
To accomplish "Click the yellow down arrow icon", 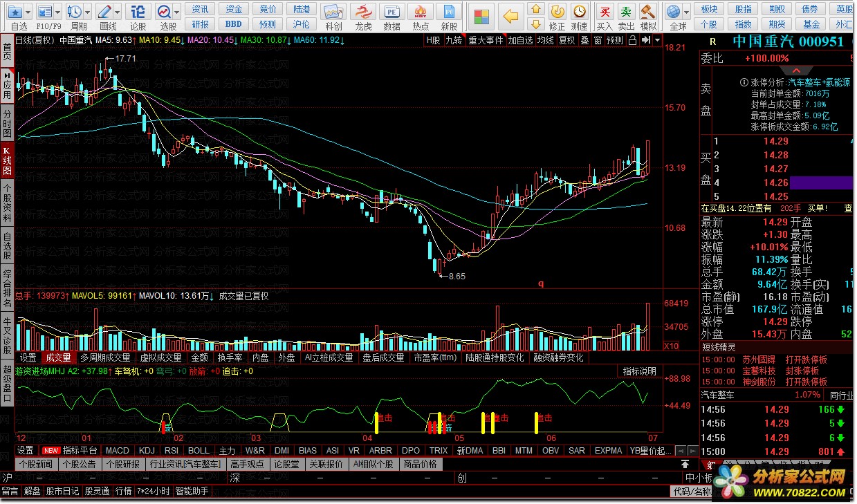I will (536, 25).
